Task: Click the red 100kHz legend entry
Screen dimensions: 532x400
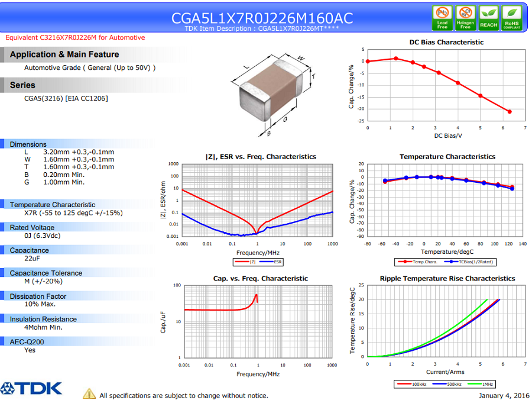Action: coord(411,384)
